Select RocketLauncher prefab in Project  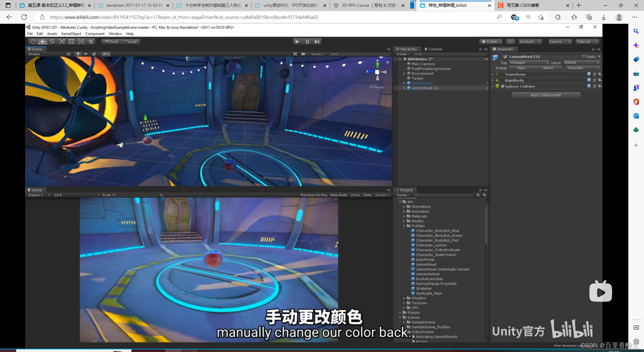(x=430, y=279)
